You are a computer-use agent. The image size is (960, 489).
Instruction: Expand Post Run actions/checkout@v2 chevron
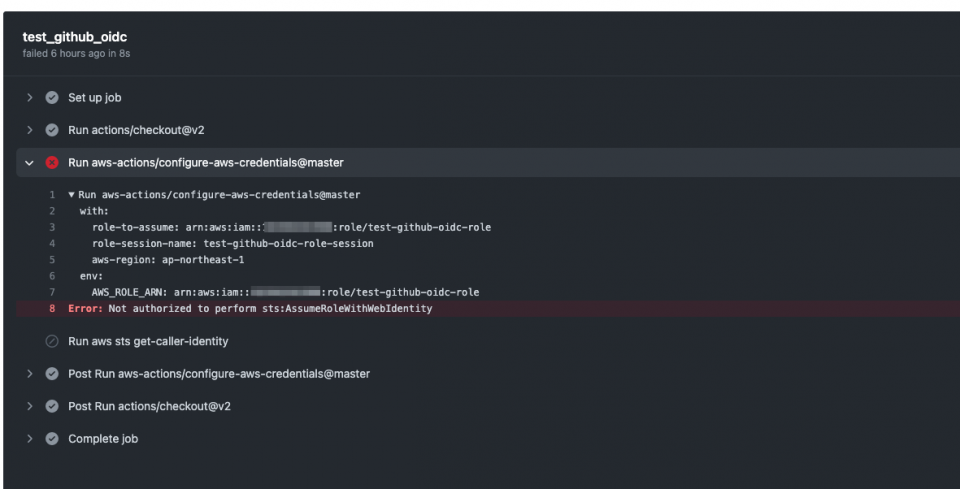(x=29, y=406)
